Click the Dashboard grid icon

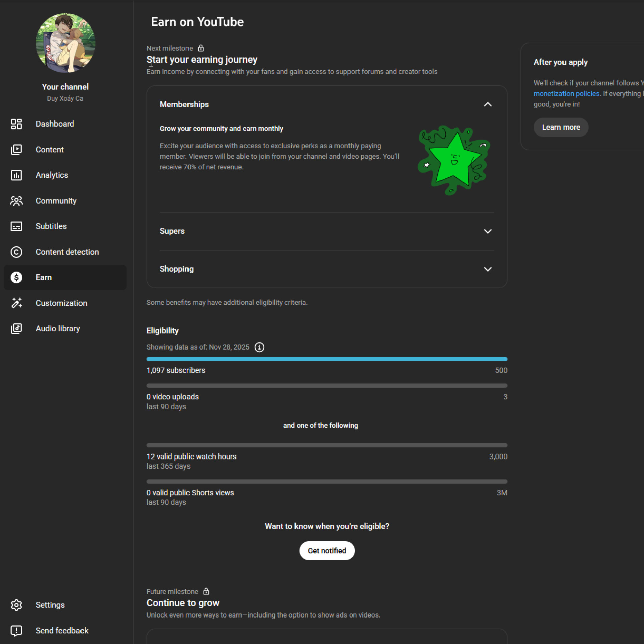tap(16, 124)
